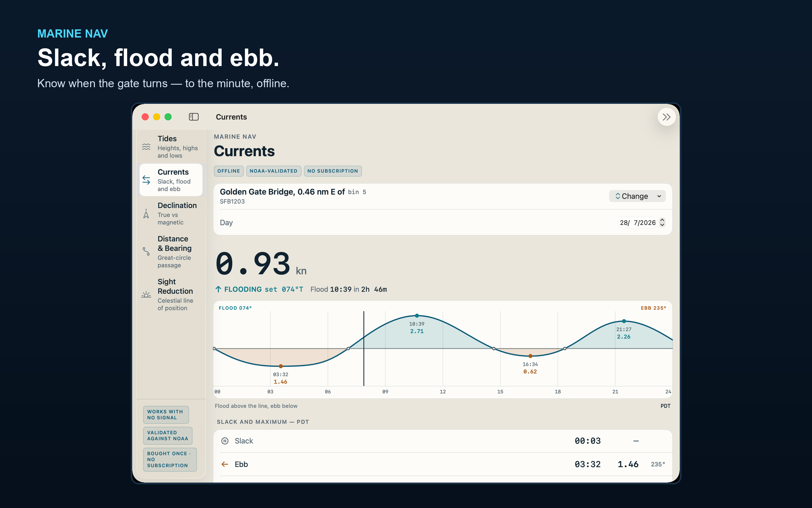Select the Declination compass icon
Viewport: 812px width, 508px height.
tap(146, 214)
